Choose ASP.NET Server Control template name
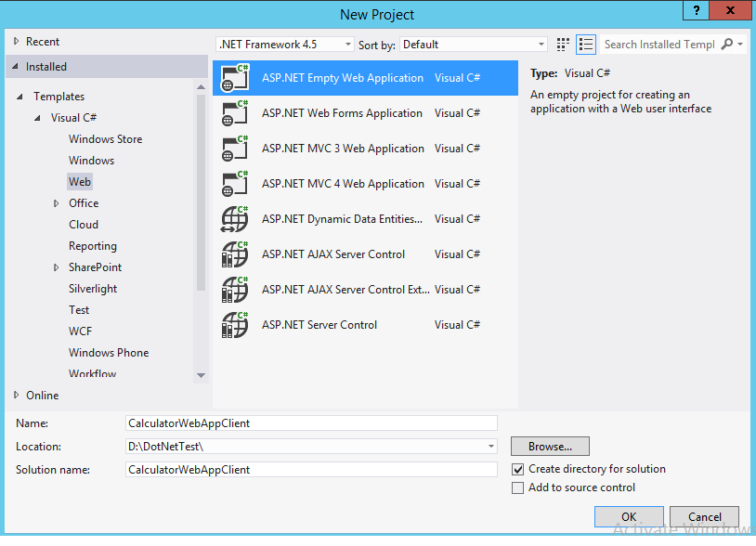Screen dimensions: 756x546 319,325
